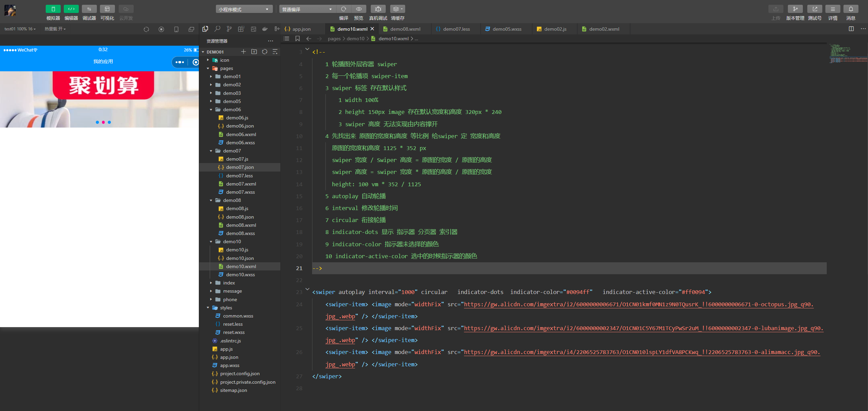Fold the swiper tag at line 23
Viewport: 868px width, 411px height.
pyautogui.click(x=307, y=289)
